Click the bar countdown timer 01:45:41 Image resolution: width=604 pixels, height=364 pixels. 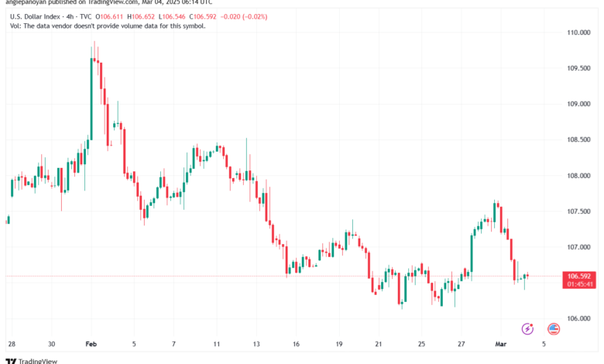point(579,284)
